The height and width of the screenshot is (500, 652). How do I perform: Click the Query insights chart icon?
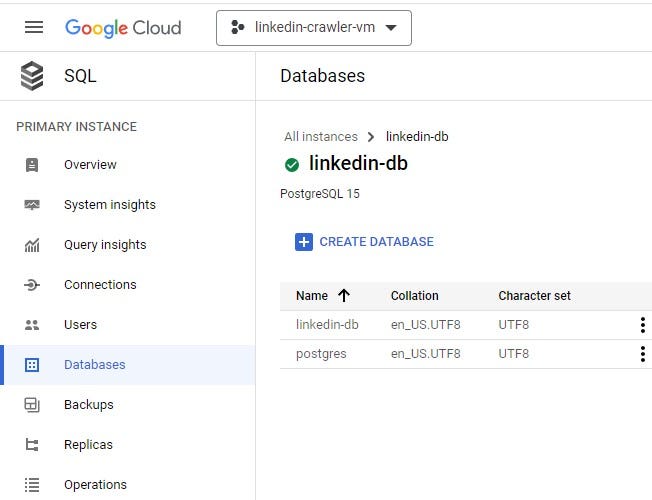[x=32, y=245]
